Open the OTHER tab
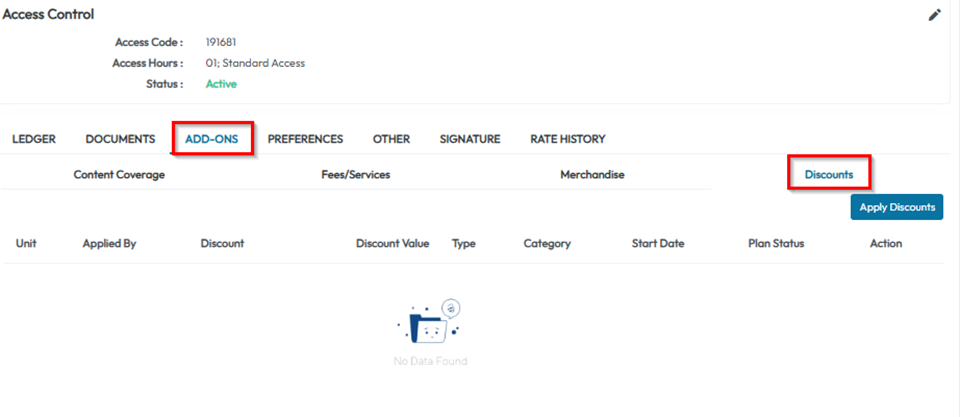960x417 pixels. pos(391,139)
